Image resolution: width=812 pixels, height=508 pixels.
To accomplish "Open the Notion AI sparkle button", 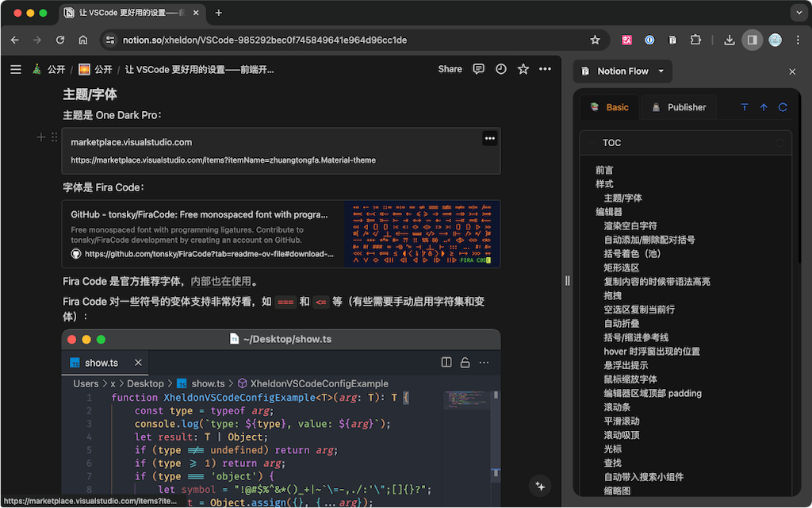I will (540, 487).
